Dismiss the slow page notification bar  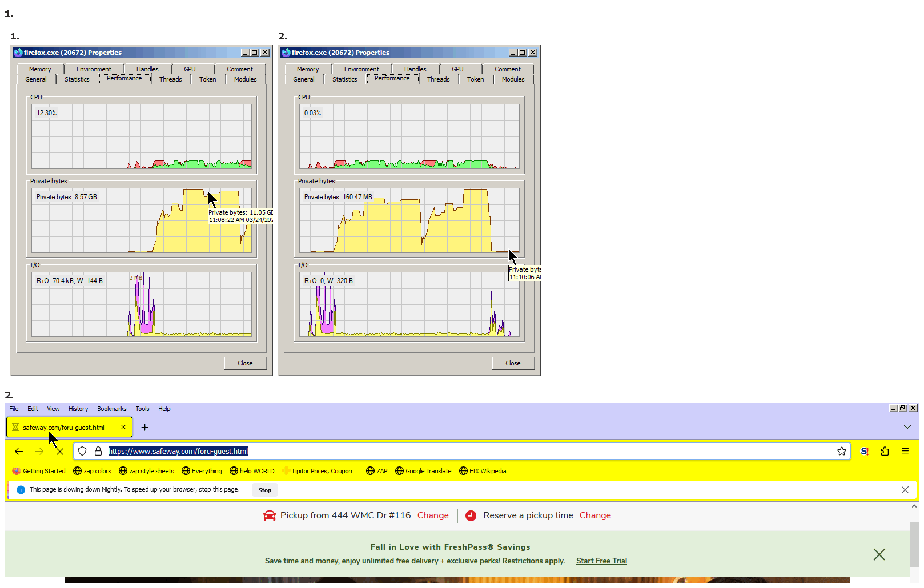tap(905, 490)
